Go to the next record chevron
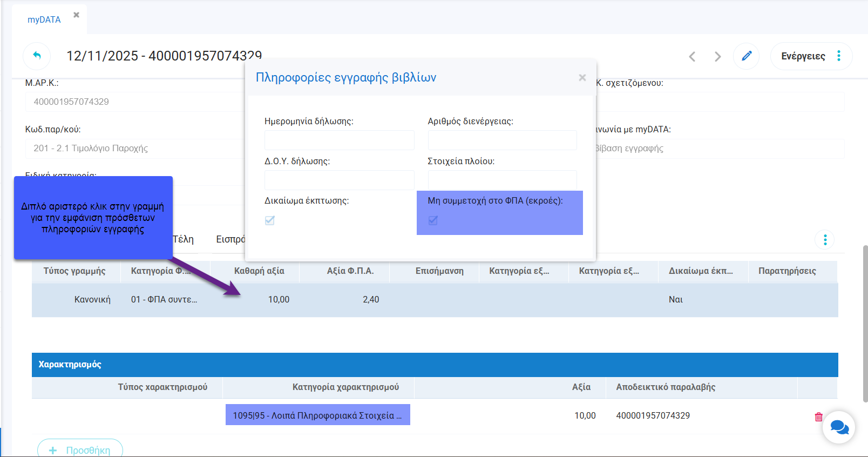The image size is (868, 457). [x=717, y=56]
